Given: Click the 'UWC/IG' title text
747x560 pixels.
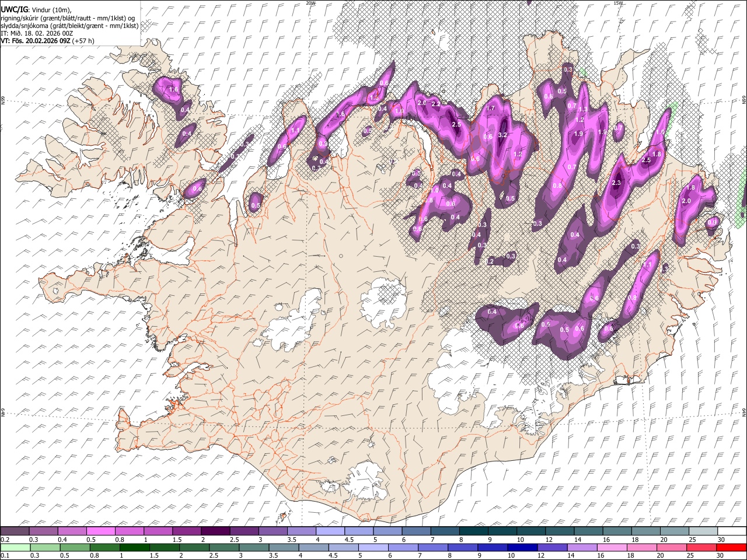Looking at the screenshot, I should coord(14,9).
